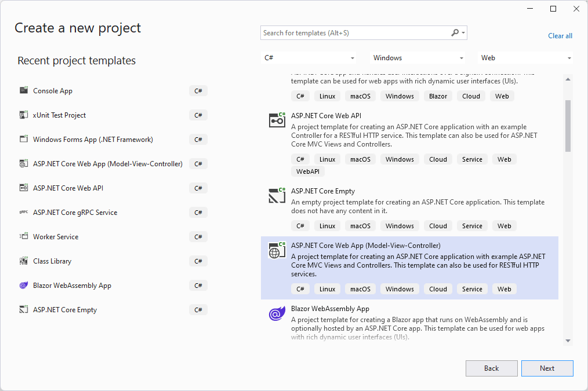Image resolution: width=588 pixels, height=391 pixels.
Task: Select ASP.NET Core Web App (Model-View-Controller) template title
Action: 366,245
